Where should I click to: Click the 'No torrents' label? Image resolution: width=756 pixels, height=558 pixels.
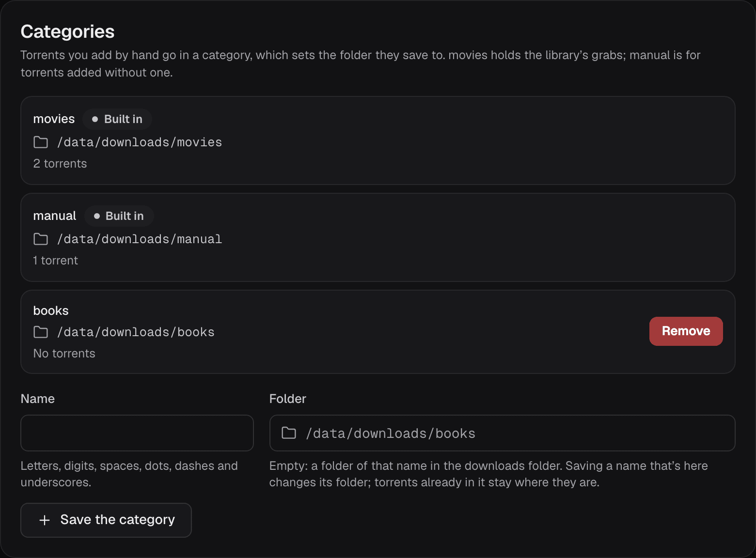pos(64,354)
